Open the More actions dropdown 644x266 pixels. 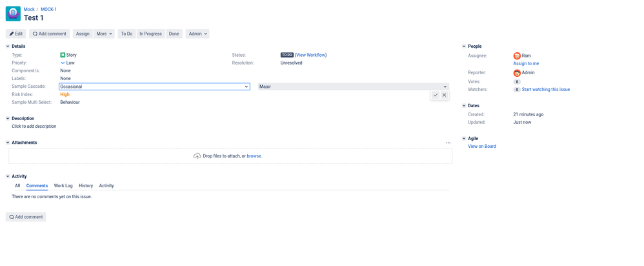[x=105, y=34]
